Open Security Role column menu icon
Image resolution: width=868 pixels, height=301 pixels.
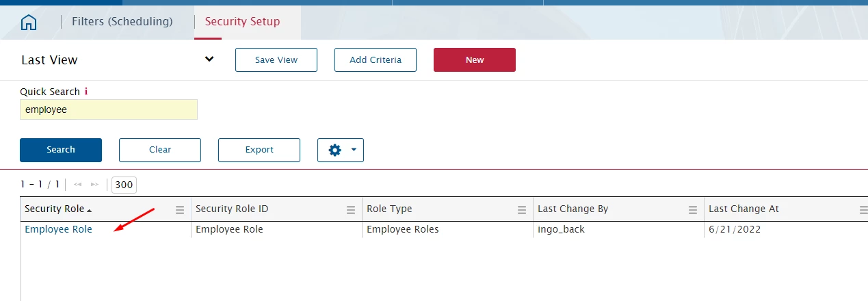coord(180,209)
